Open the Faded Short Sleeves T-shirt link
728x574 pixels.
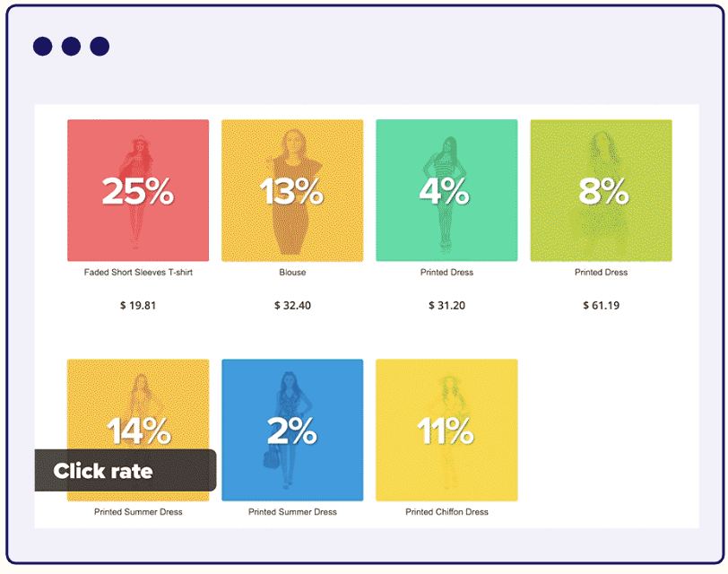[138, 272]
